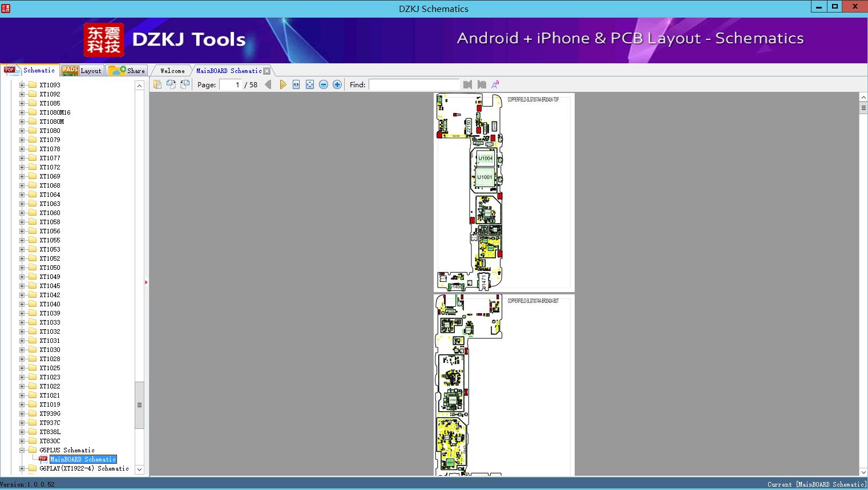Select the XT1072 tree entry
Screen dimensions: 868x490
tap(50, 167)
